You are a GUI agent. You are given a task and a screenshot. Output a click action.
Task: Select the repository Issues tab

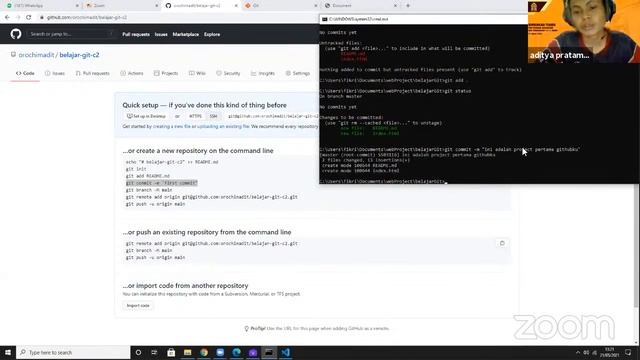55,73
